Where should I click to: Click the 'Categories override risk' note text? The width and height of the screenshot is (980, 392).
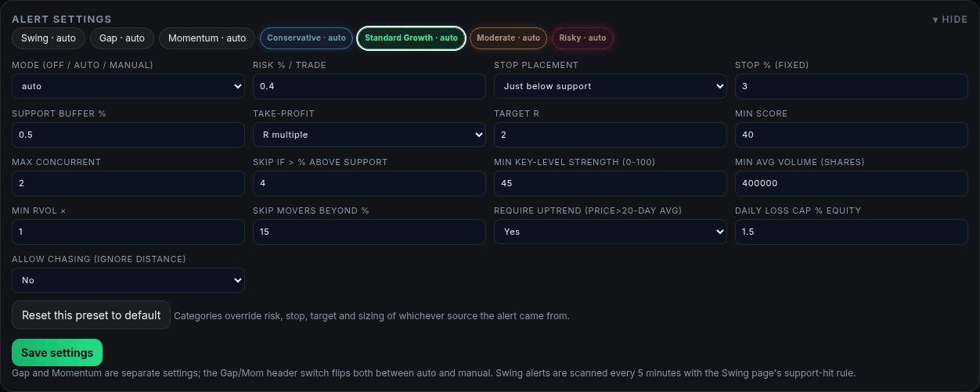click(x=372, y=316)
